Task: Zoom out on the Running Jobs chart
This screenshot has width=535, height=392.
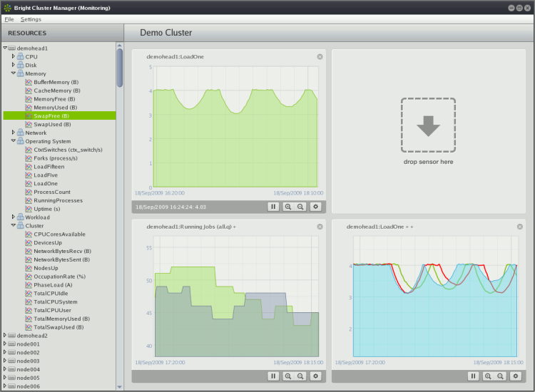Action: [300, 376]
